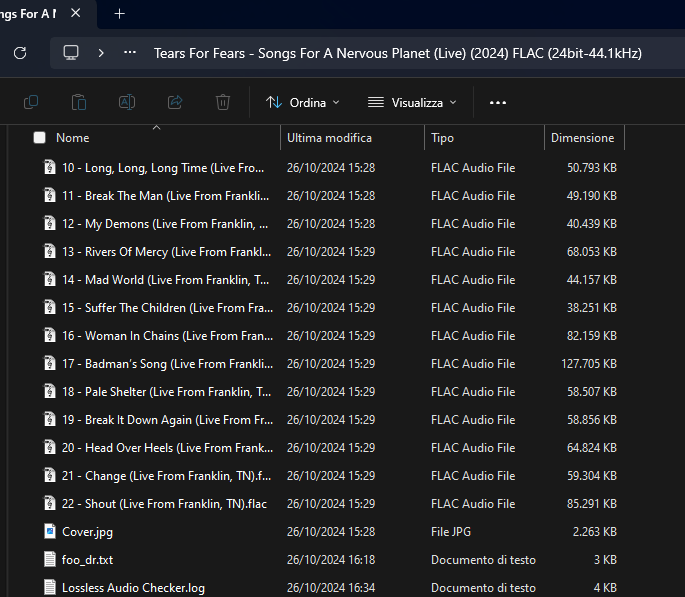
Task: Click the Paste toolbar icon
Action: point(79,103)
